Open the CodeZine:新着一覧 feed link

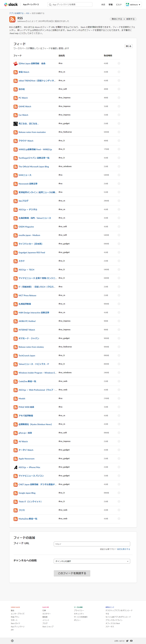click(27, 381)
